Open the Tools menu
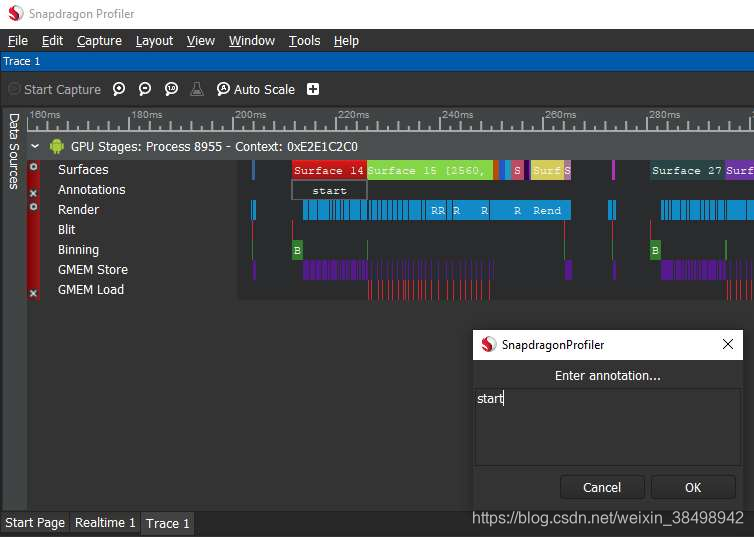This screenshot has width=754, height=537. [x=304, y=41]
